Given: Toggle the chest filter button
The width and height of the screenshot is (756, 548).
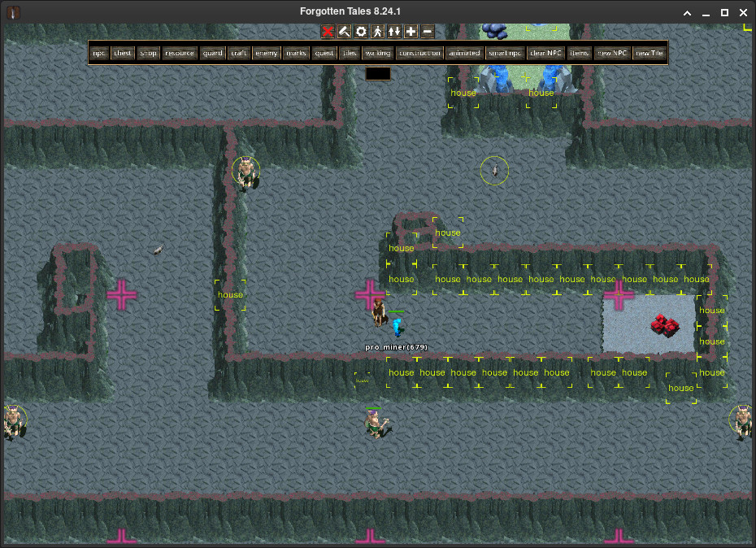Looking at the screenshot, I should pos(123,54).
